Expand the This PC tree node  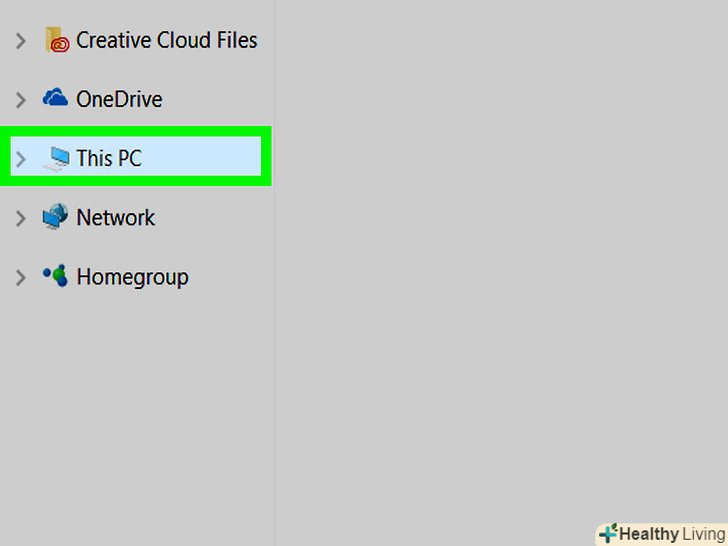point(20,159)
